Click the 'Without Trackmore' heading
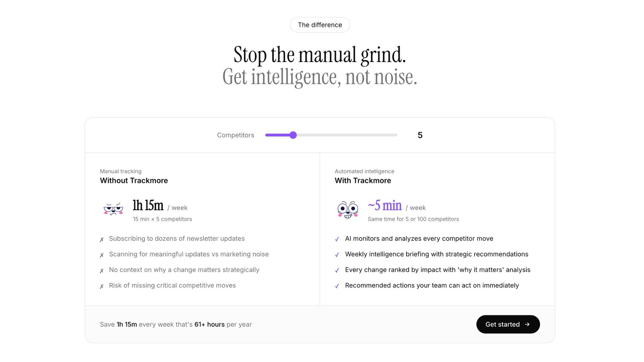 (134, 180)
